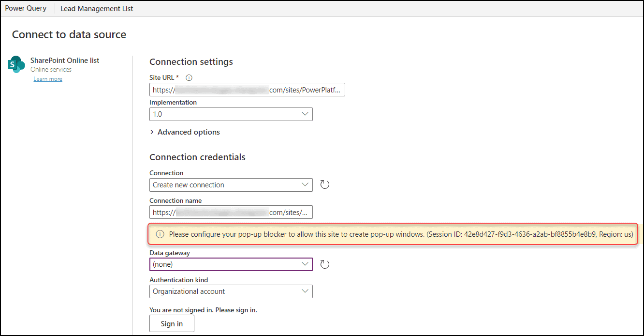This screenshot has width=644, height=336.
Task: Open the Authentication kind dropdown
Action: (x=231, y=291)
